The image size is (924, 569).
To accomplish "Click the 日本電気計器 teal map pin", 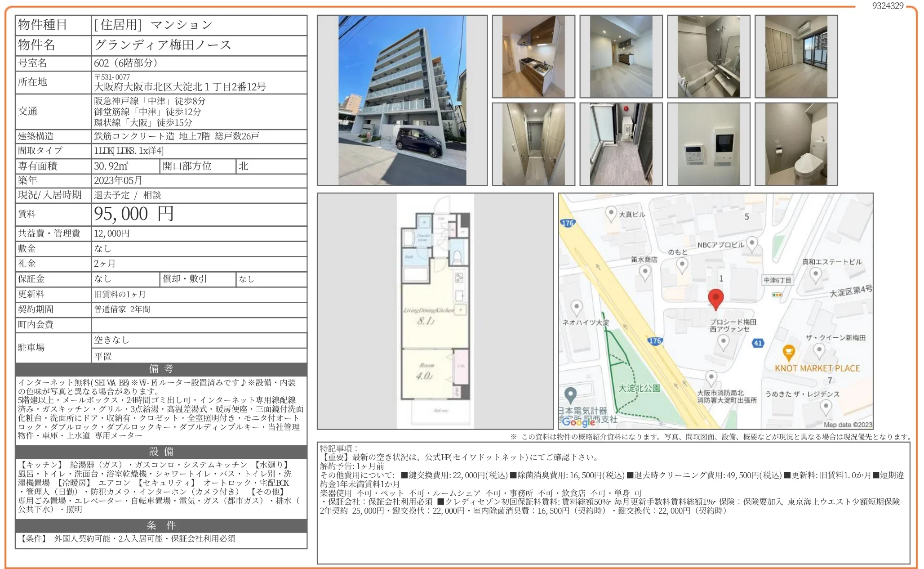I will [x=570, y=395].
